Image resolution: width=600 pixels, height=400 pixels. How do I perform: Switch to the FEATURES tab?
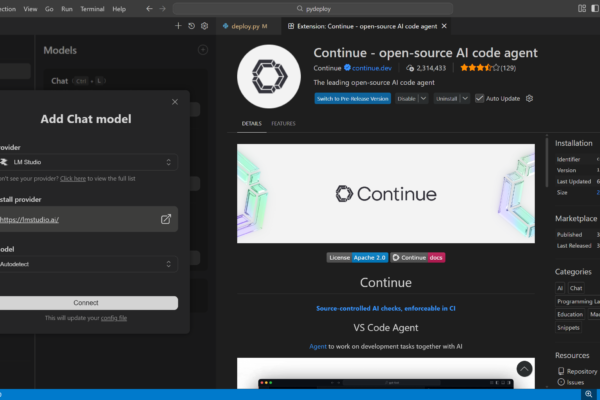(x=283, y=124)
